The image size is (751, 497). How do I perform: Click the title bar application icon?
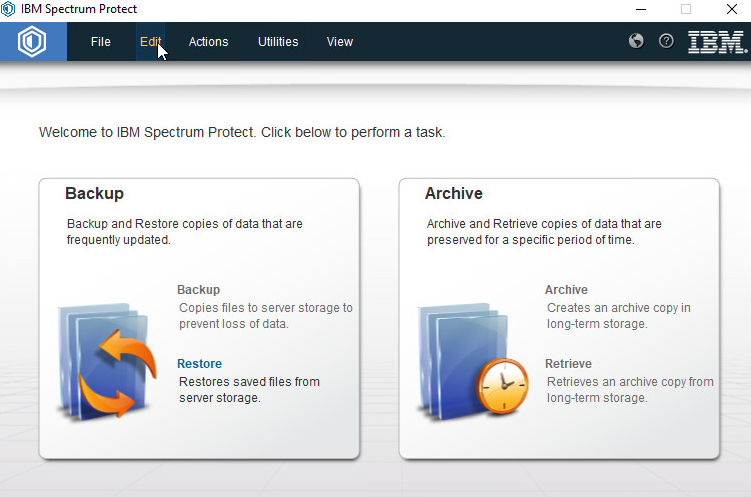tap(9, 9)
